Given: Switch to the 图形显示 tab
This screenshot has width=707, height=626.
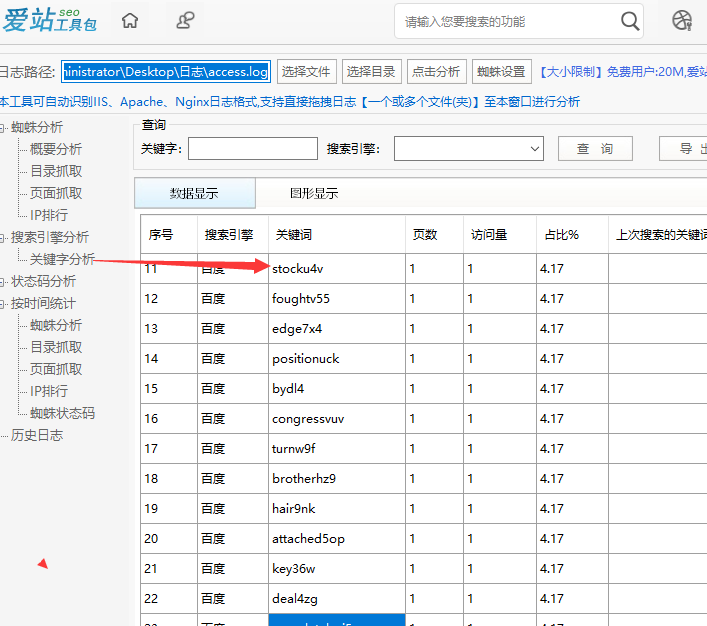Looking at the screenshot, I should pyautogui.click(x=314, y=193).
